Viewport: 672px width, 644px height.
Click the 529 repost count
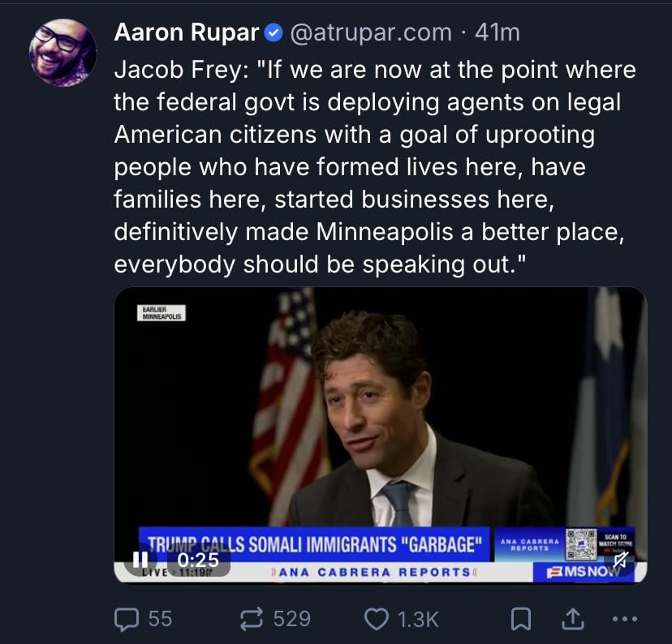291,619
